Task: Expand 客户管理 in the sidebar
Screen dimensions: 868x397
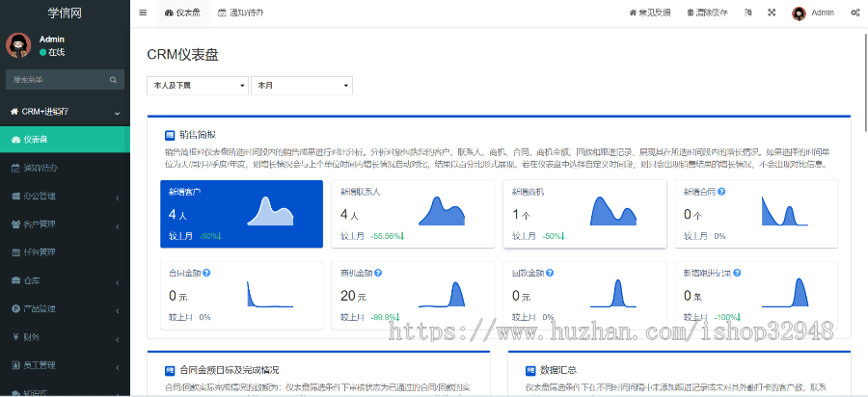Action: click(65, 225)
